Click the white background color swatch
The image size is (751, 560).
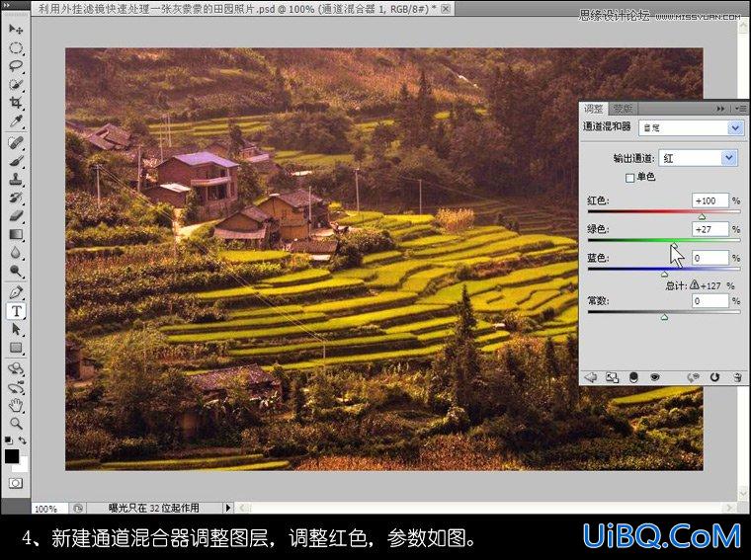point(23,466)
